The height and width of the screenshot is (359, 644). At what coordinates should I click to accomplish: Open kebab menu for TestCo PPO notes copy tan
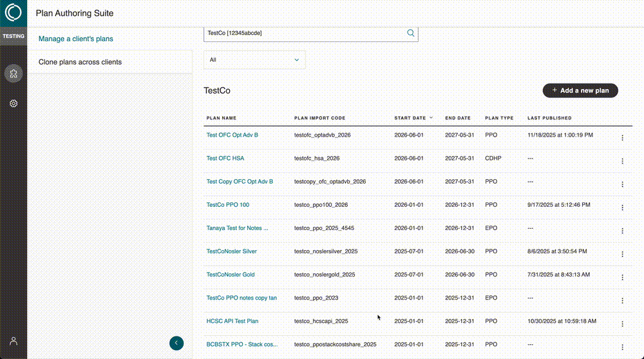point(622,300)
